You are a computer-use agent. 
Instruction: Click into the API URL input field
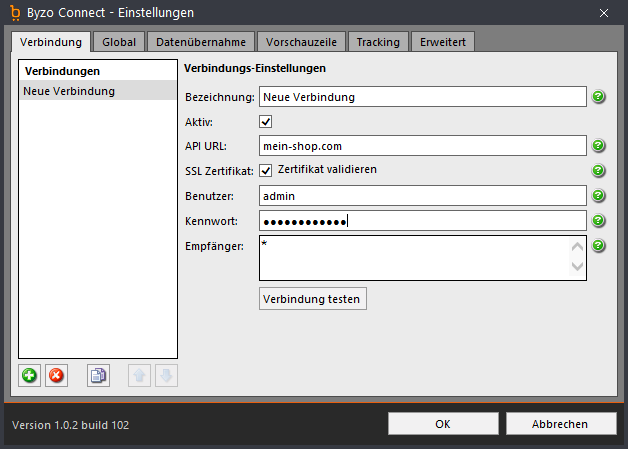pyautogui.click(x=423, y=145)
